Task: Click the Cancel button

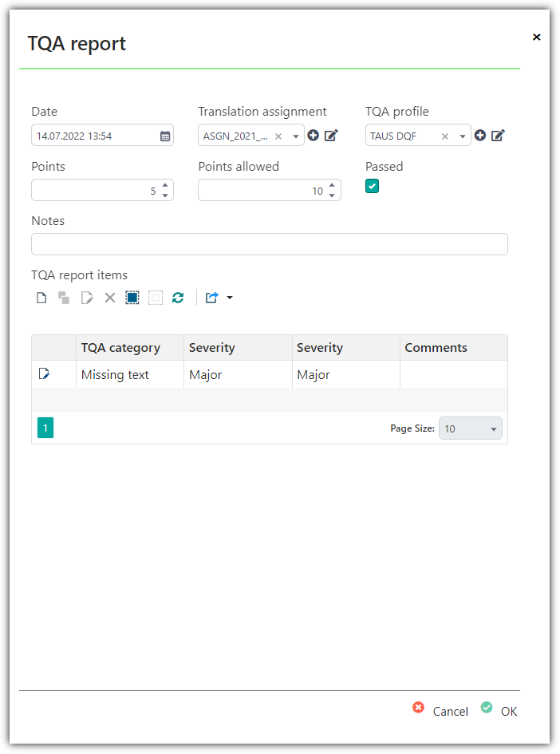Action: [440, 710]
